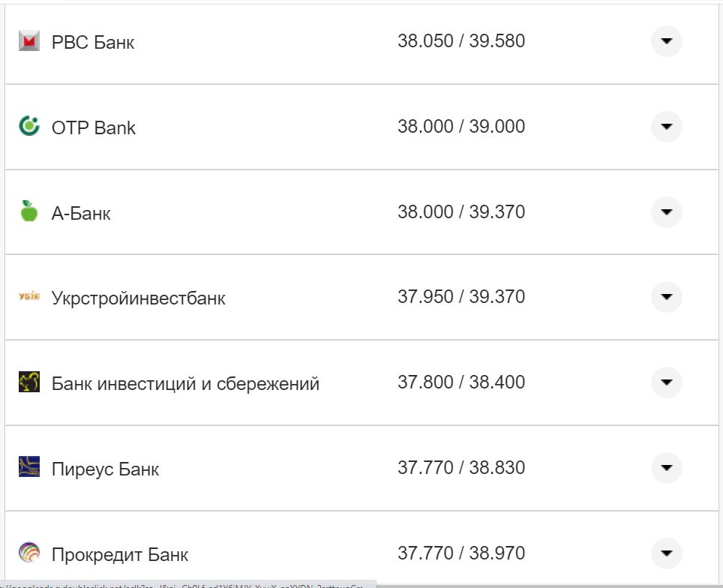Image resolution: width=723 pixels, height=588 pixels.
Task: Show details for Банк инвестиций и сбережений
Action: pyautogui.click(x=666, y=382)
